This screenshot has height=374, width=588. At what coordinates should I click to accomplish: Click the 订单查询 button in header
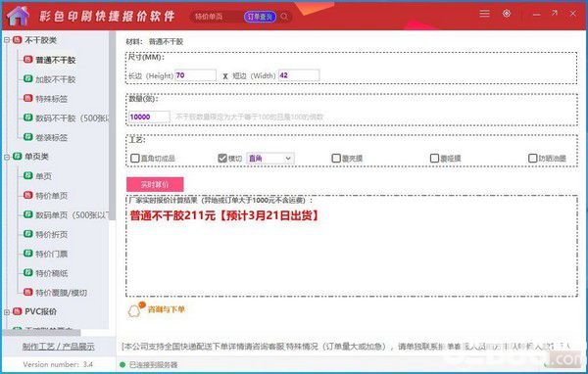(x=260, y=17)
